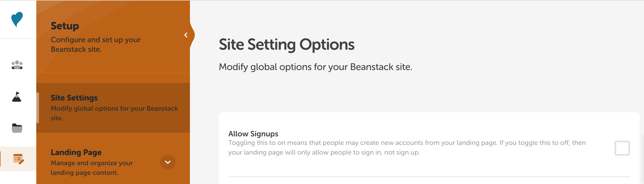Select Site Settings in the Setup menu
The height and width of the screenshot is (184, 644).
(x=74, y=98)
